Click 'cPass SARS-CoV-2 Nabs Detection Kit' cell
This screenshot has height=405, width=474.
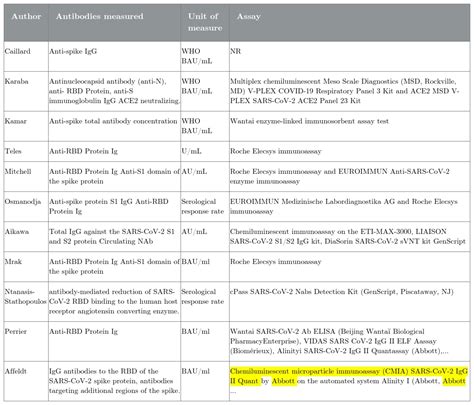click(350, 301)
